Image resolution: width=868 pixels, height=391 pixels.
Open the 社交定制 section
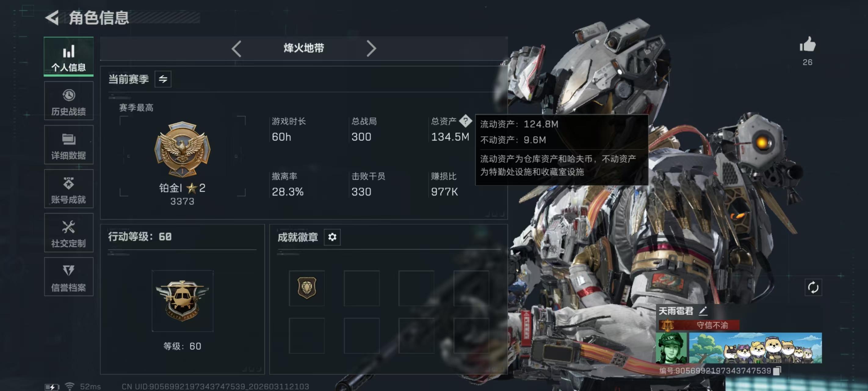(69, 232)
